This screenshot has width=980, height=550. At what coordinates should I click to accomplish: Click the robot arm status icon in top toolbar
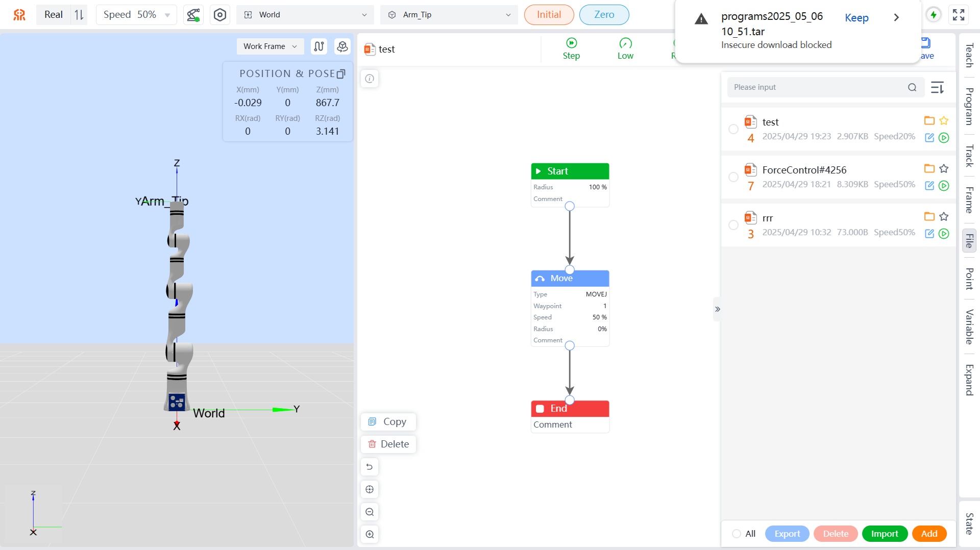pos(193,15)
